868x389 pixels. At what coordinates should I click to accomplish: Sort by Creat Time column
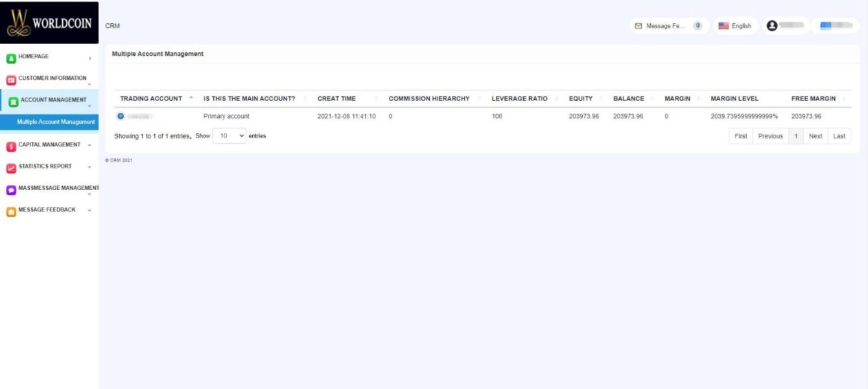click(348, 99)
